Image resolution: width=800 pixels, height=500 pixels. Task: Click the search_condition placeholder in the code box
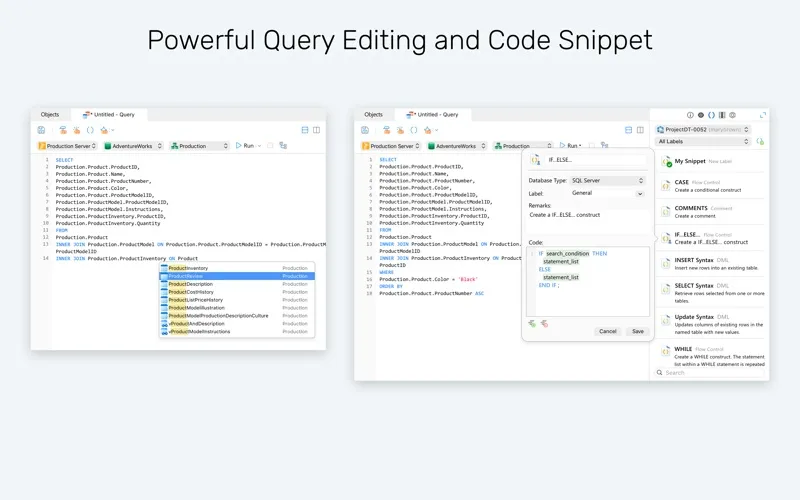click(x=567, y=254)
